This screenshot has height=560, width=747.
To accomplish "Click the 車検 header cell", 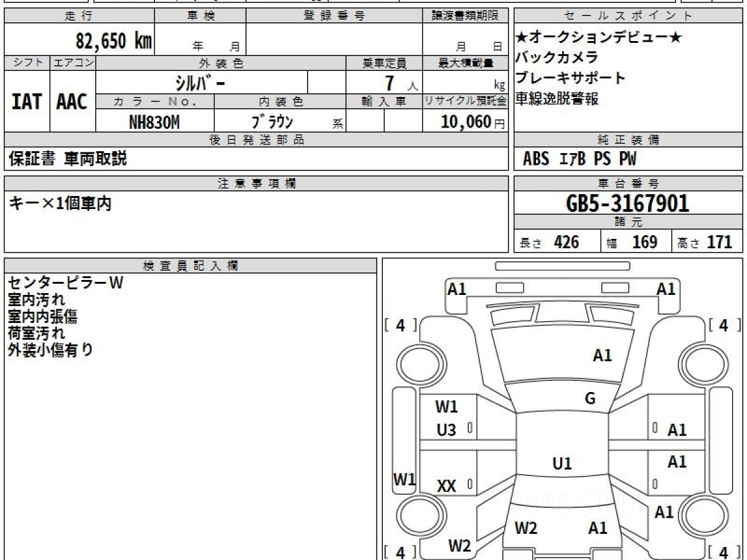I will point(200,16).
